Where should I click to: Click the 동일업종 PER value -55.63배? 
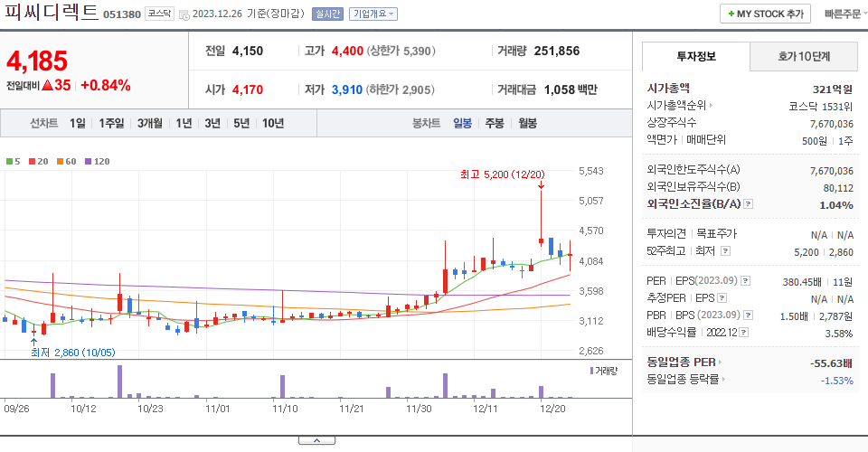(x=831, y=363)
